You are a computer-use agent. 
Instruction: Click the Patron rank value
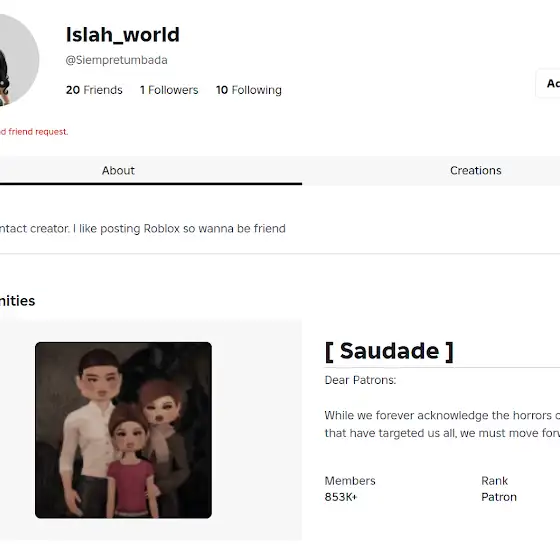click(x=499, y=497)
